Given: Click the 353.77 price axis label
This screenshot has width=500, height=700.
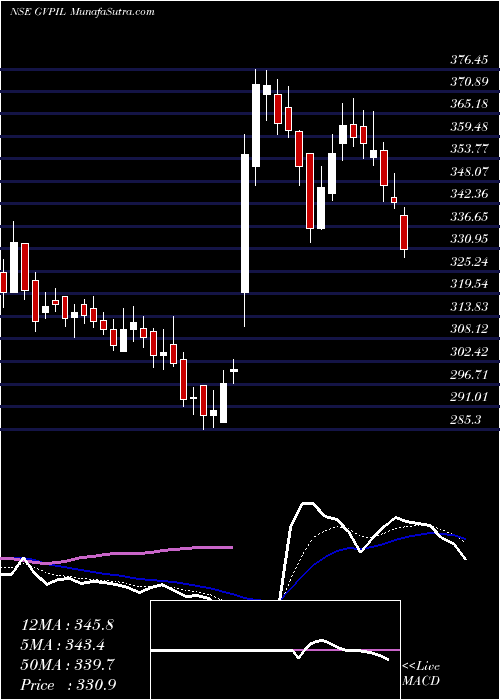Looking at the screenshot, I should point(468,150).
